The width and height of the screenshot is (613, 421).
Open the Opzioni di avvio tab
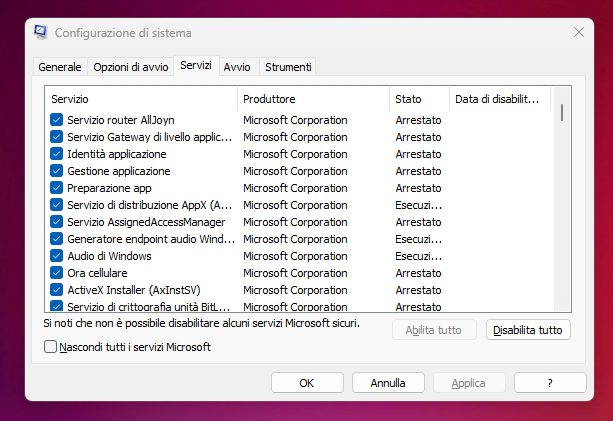131,67
